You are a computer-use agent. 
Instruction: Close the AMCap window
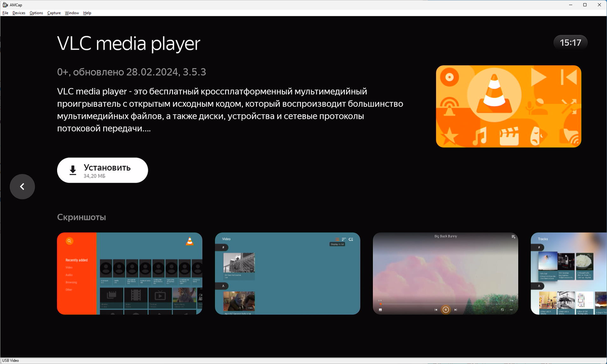pyautogui.click(x=599, y=5)
